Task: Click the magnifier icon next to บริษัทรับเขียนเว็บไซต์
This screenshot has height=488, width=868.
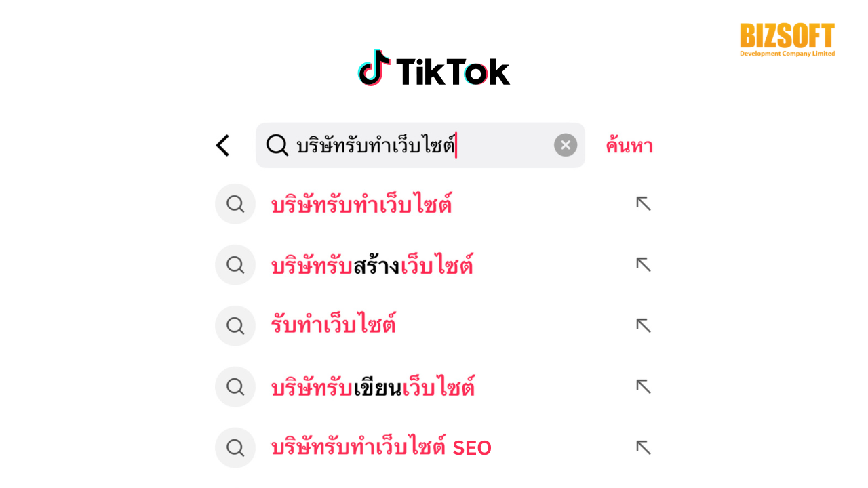Action: point(235,386)
